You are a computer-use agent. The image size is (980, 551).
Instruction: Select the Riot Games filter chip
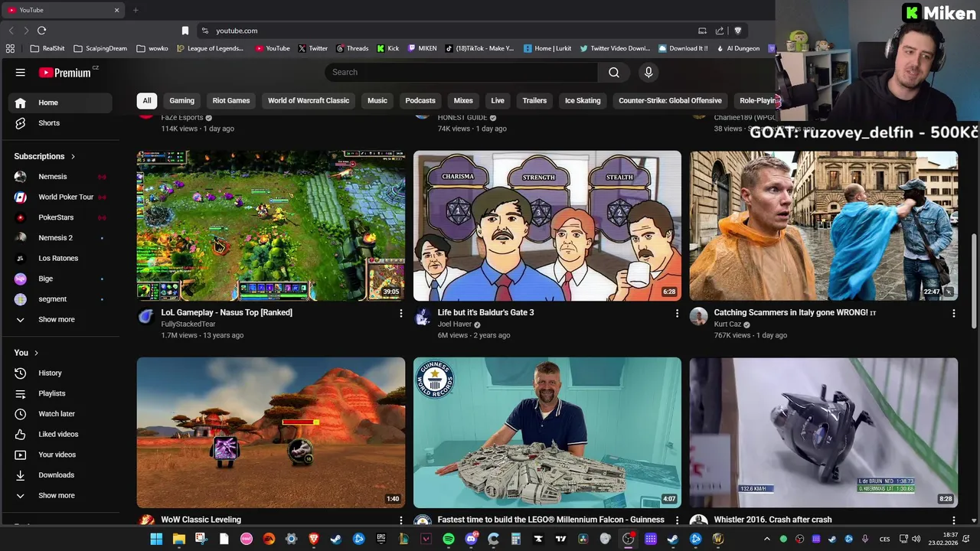pyautogui.click(x=231, y=100)
